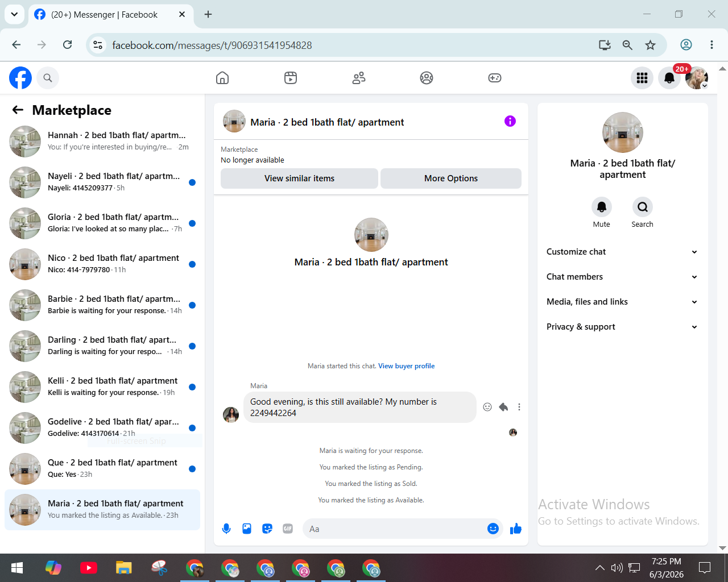Choose a GIF icon

288,529
